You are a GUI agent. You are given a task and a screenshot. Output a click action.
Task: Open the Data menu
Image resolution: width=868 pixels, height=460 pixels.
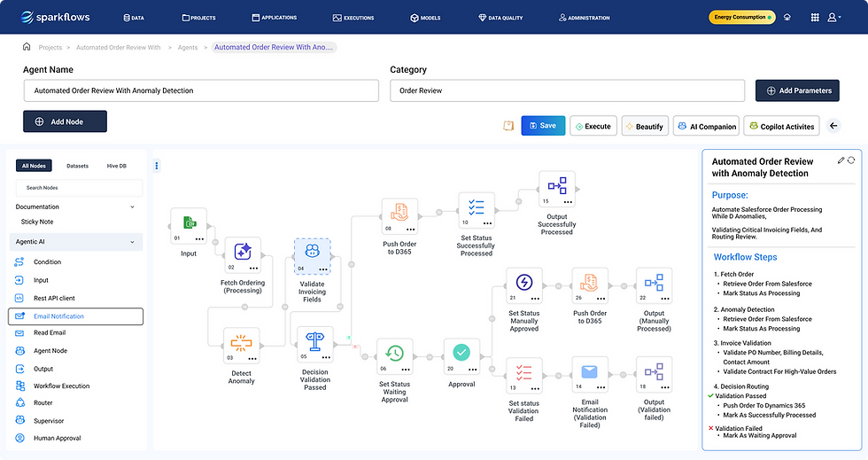pyautogui.click(x=134, y=18)
